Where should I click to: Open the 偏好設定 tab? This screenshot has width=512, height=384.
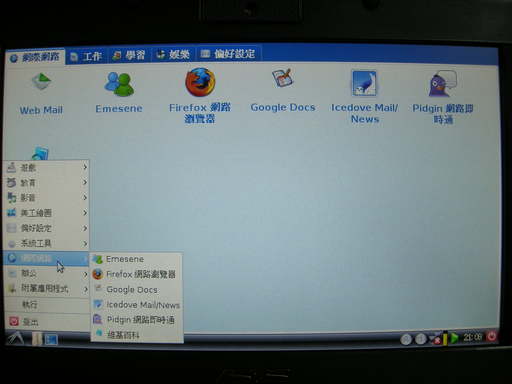(x=229, y=54)
